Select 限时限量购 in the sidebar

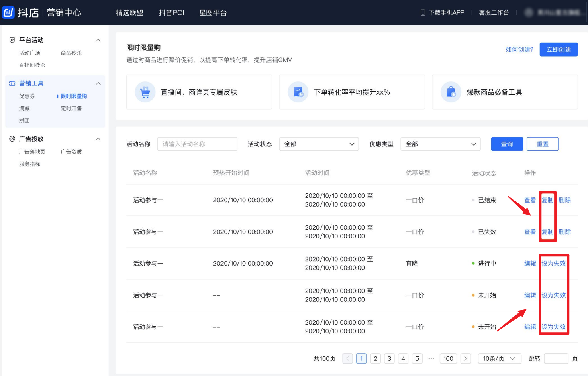click(73, 96)
